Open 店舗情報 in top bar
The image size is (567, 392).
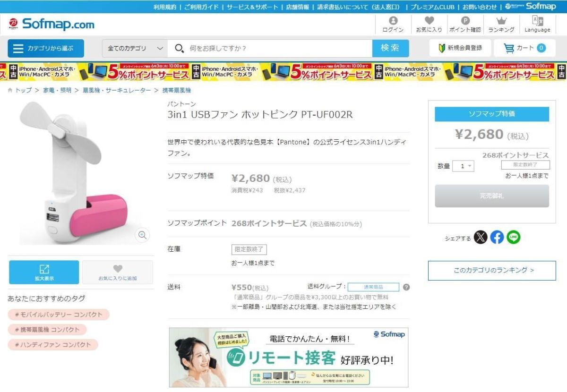click(298, 7)
